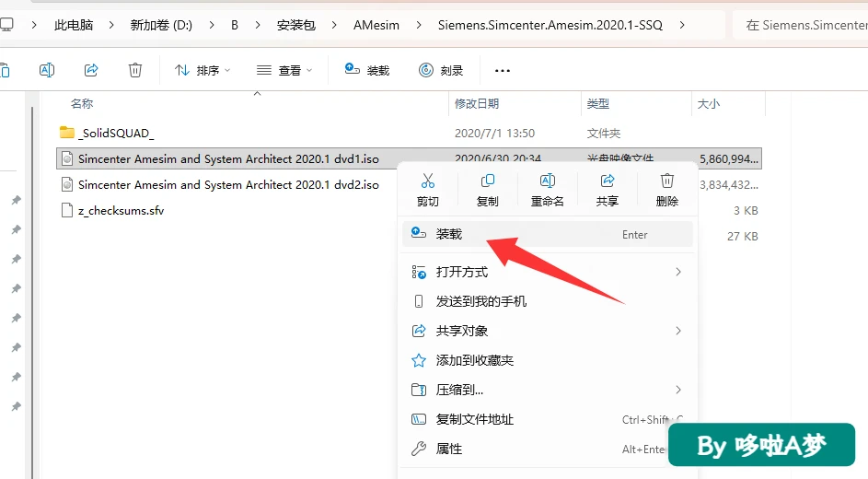Open the 排序 sort dropdown

(203, 70)
